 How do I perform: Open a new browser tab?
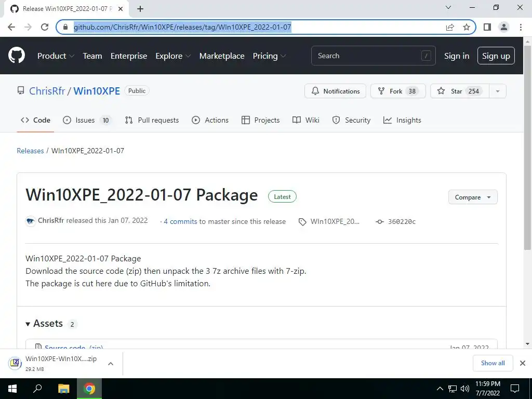pyautogui.click(x=140, y=9)
